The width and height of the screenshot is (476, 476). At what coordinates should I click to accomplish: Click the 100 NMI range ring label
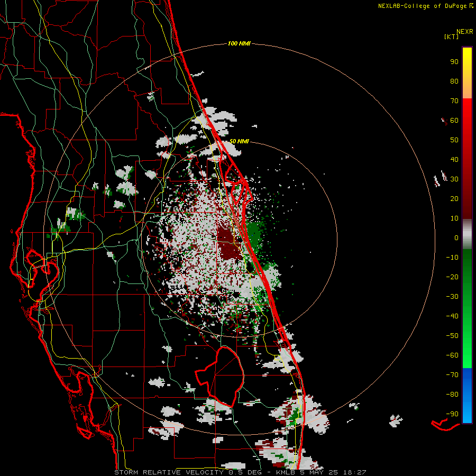point(239,44)
